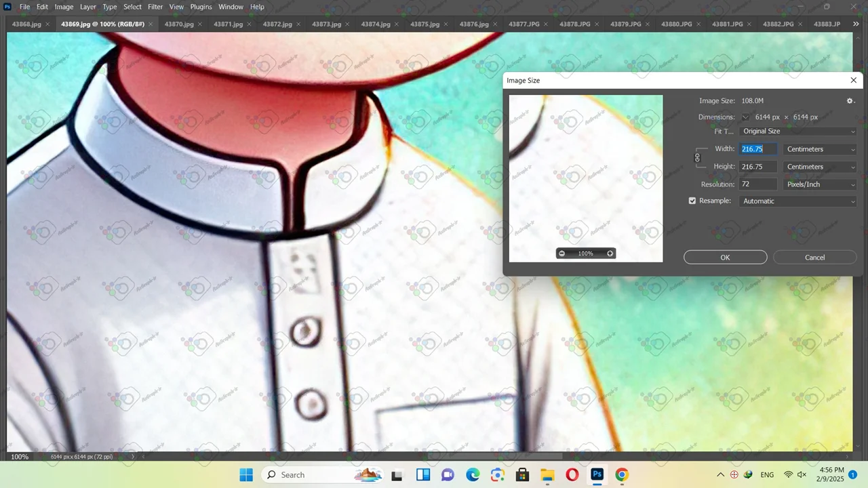This screenshot has height=488, width=868.
Task: Open the Fit To Original Size dropdown
Action: (x=798, y=131)
